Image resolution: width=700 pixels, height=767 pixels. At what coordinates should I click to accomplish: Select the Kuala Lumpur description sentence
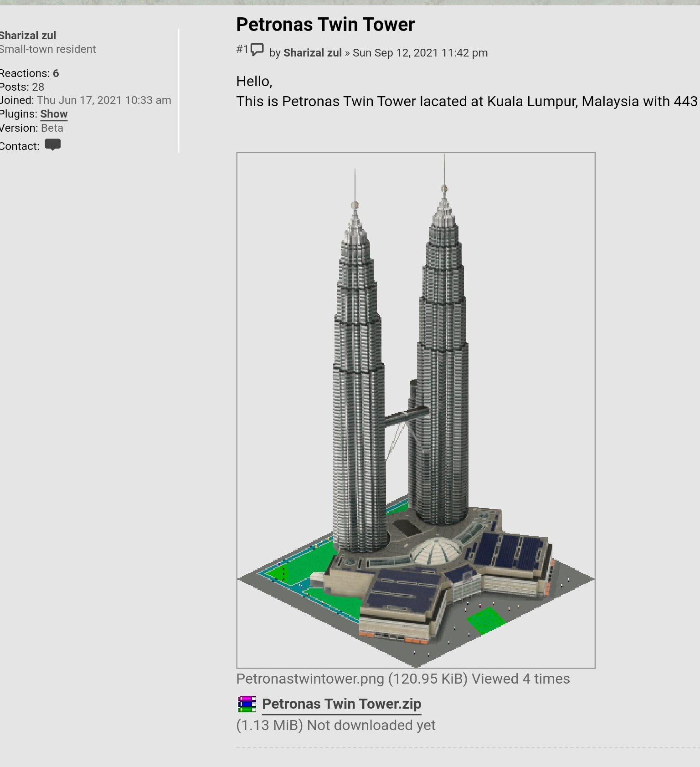[468, 101]
